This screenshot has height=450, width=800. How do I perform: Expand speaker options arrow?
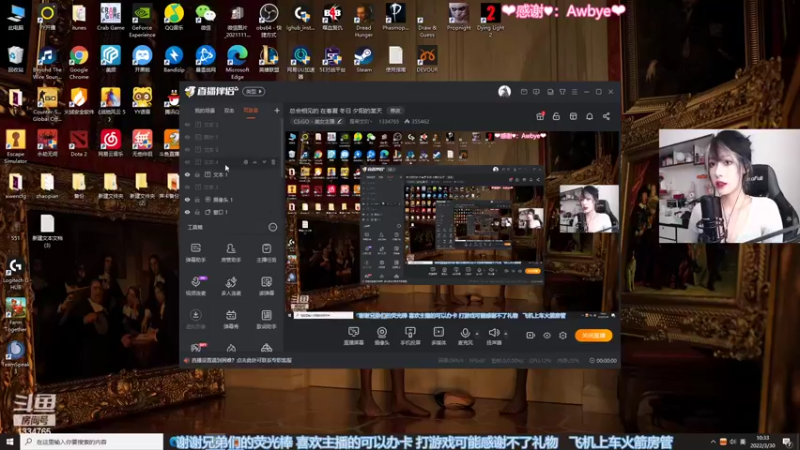(506, 334)
